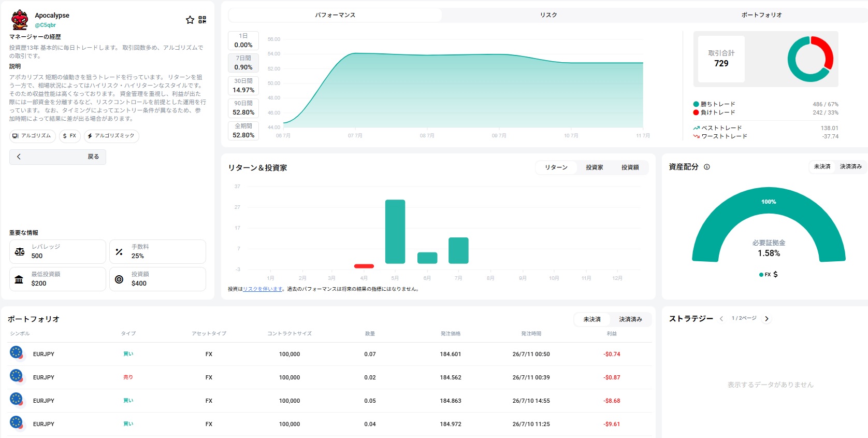Switch to the リスク tab
The width and height of the screenshot is (868, 438).
click(548, 15)
